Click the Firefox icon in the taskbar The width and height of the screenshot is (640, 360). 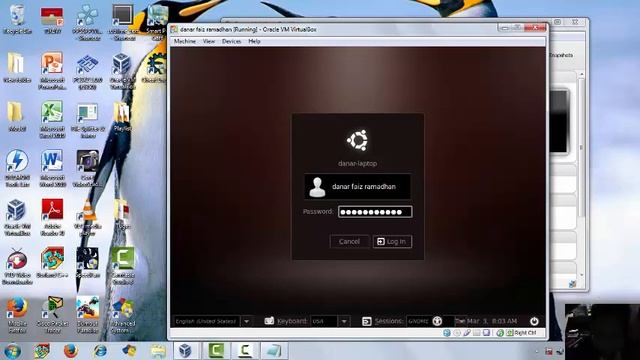tap(71, 351)
